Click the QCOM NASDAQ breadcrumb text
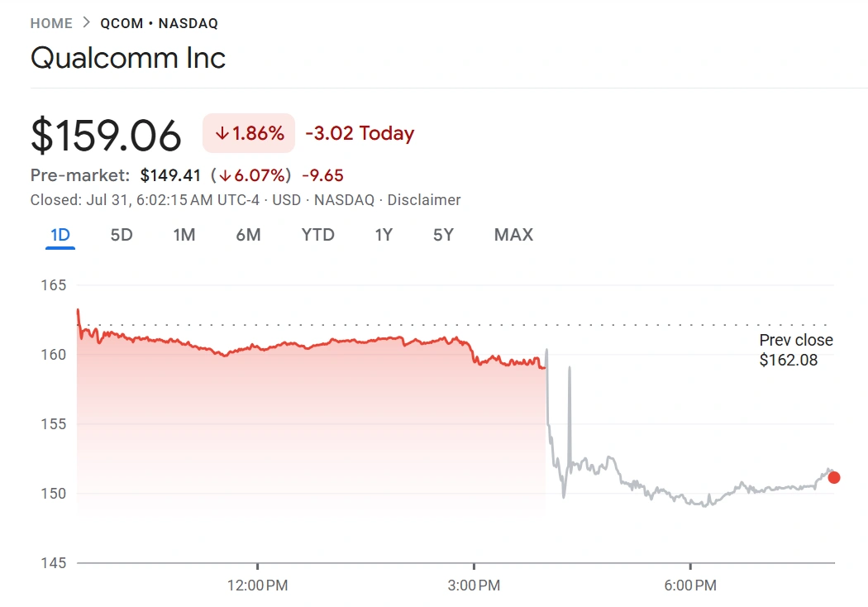 tap(159, 24)
